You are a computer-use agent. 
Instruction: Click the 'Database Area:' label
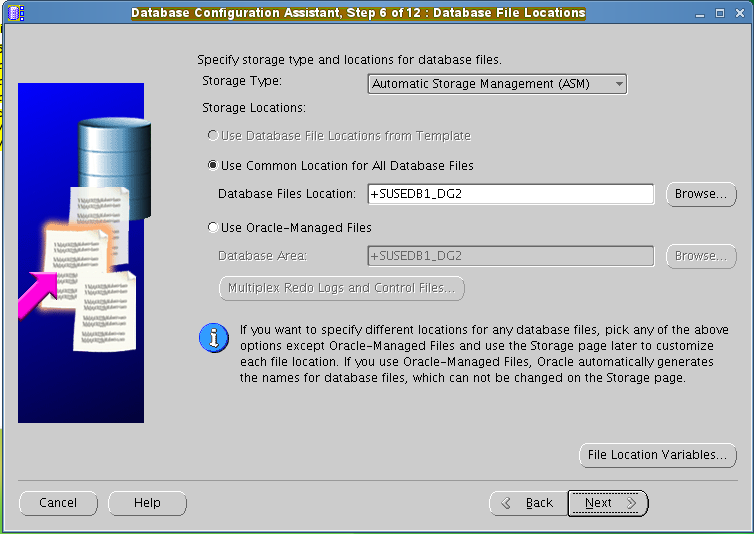click(262, 256)
